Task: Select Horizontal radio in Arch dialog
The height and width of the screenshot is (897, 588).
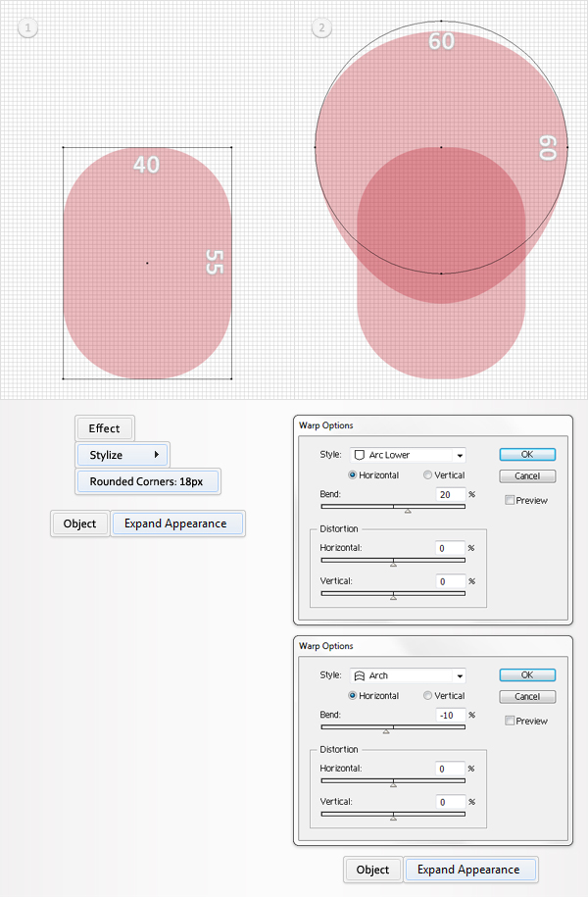Action: 353,696
